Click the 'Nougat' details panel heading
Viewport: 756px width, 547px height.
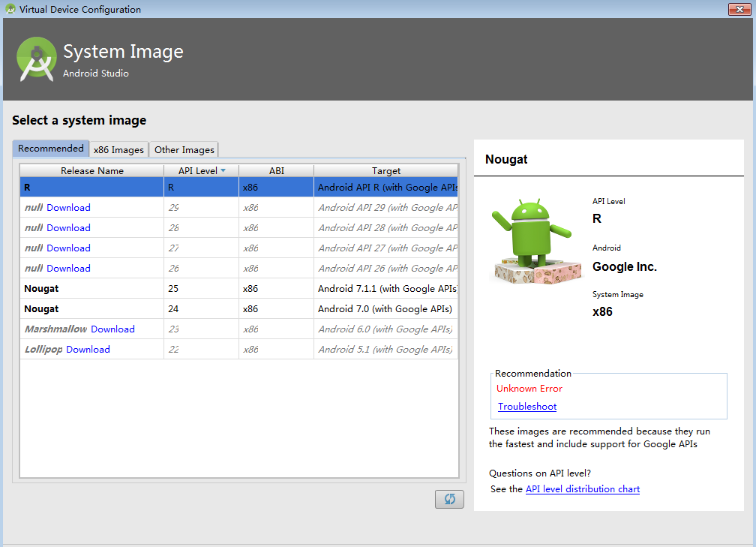pos(506,159)
